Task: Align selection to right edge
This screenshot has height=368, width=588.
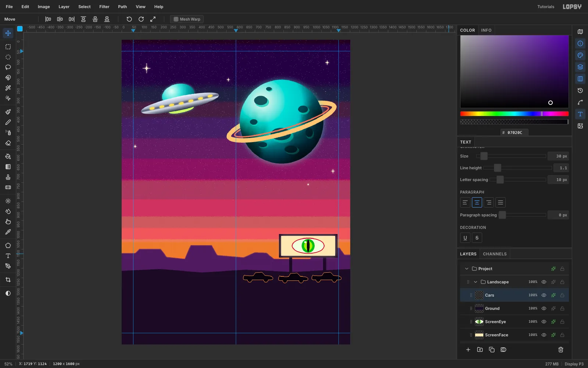Action: coord(72,19)
